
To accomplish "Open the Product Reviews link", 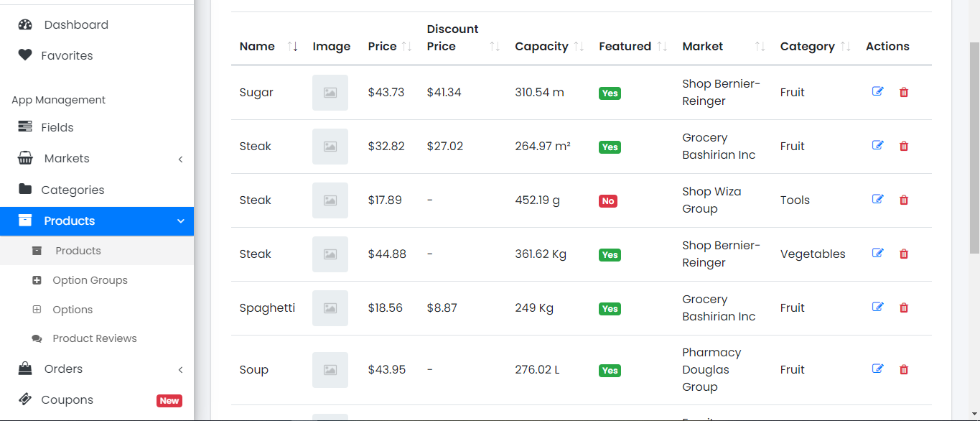I will click(94, 338).
